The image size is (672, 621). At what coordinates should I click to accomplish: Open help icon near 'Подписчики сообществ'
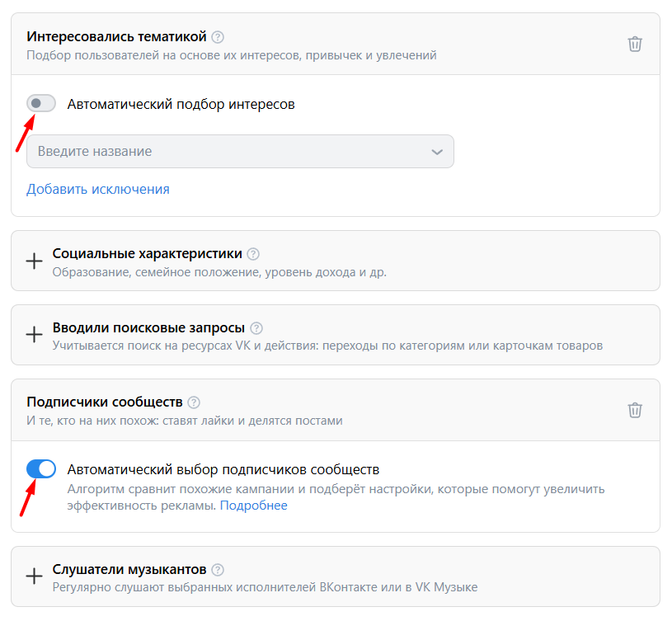tap(194, 402)
